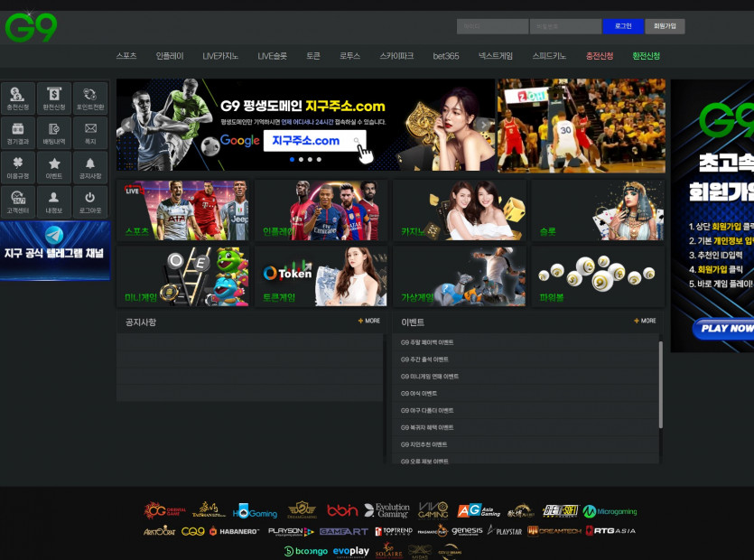Click the 로그아웃 power icon

[x=89, y=201]
